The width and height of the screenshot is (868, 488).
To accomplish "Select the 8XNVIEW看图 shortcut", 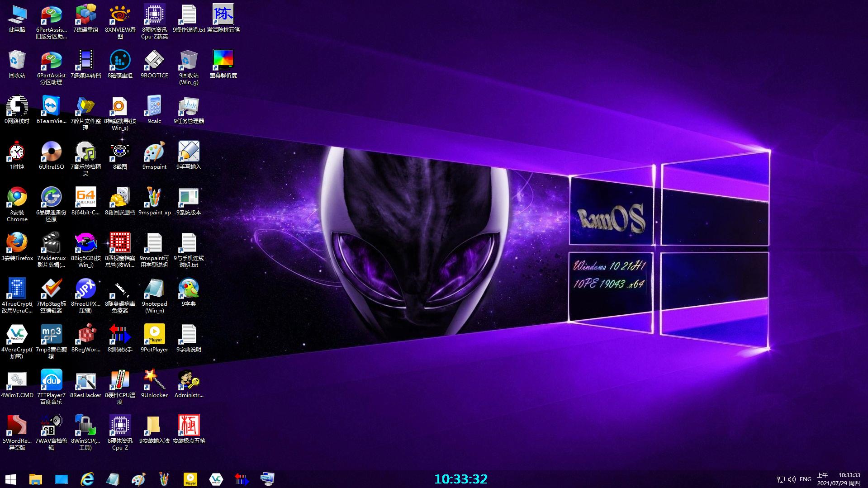I will click(120, 22).
